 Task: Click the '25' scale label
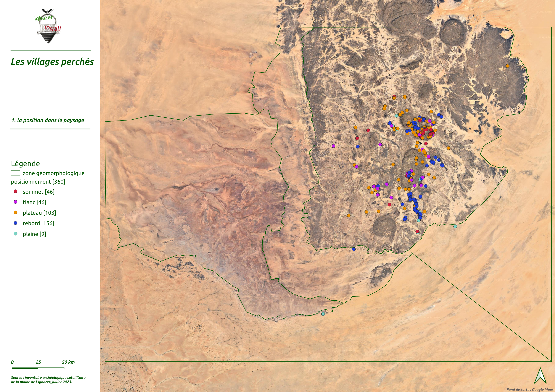38,362
